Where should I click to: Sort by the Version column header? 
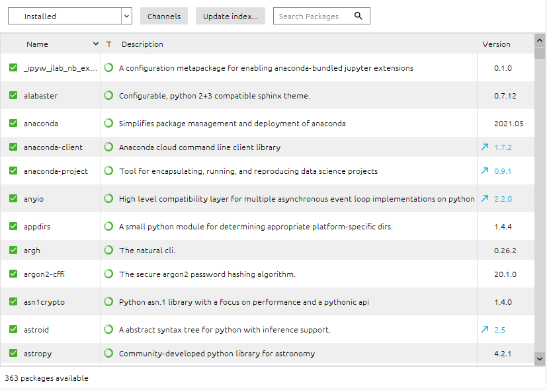[496, 44]
